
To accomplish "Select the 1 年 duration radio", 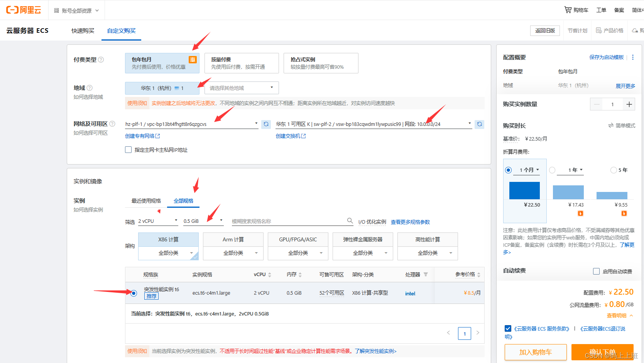I will (552, 170).
